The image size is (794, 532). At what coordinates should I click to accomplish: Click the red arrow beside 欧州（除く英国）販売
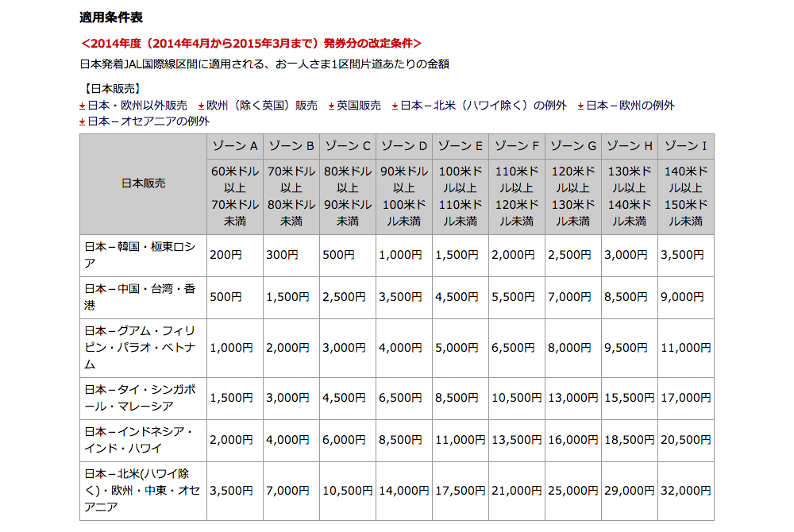tap(202, 106)
